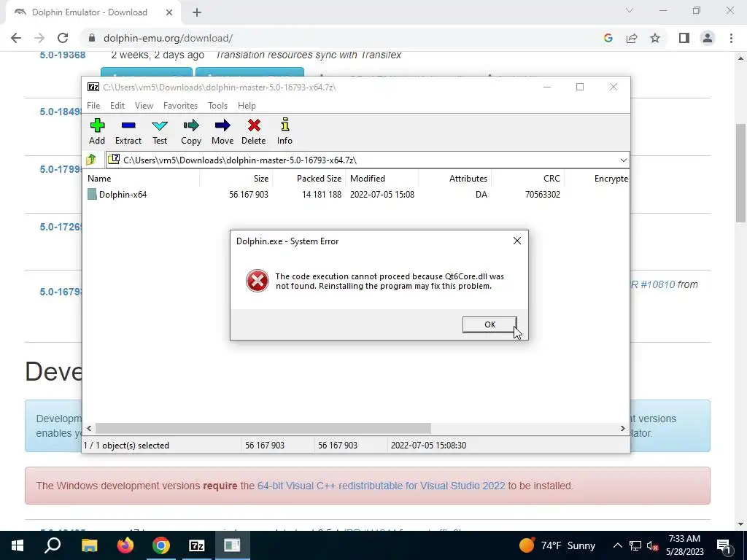The width and height of the screenshot is (747, 560).
Task: Open taskbar search magnifier
Action: pyautogui.click(x=53, y=545)
